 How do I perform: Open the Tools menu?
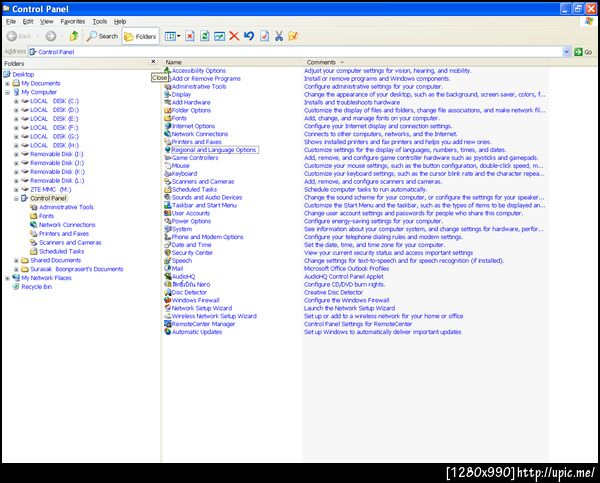point(99,21)
